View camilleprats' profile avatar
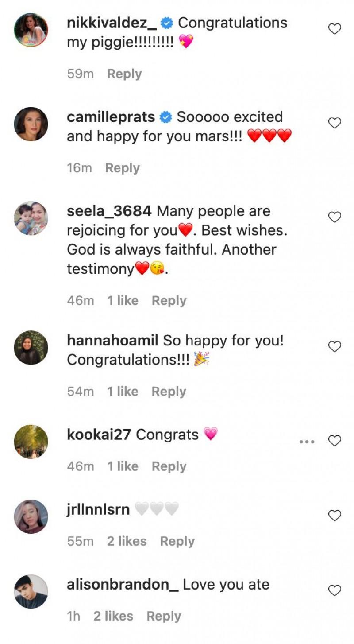The height and width of the screenshot is (644, 354). click(x=31, y=124)
